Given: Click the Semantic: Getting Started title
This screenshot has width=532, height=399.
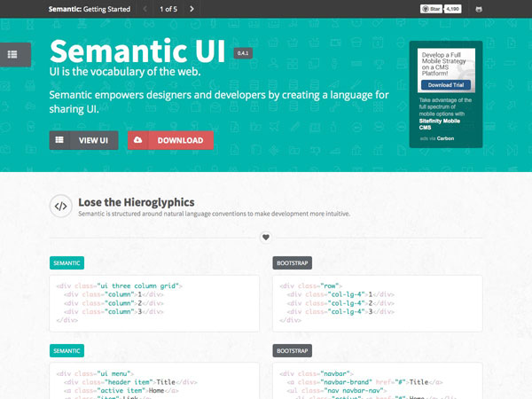Looking at the screenshot, I should (89, 9).
